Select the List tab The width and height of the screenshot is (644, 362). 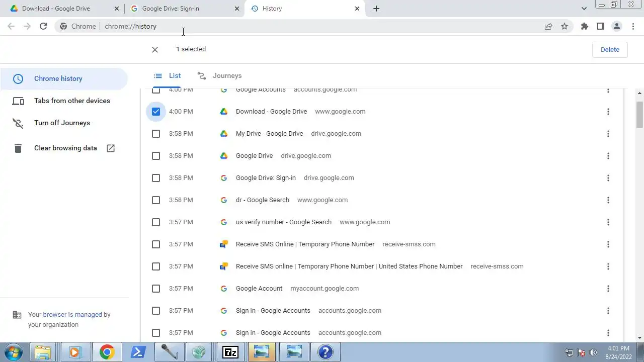click(167, 76)
